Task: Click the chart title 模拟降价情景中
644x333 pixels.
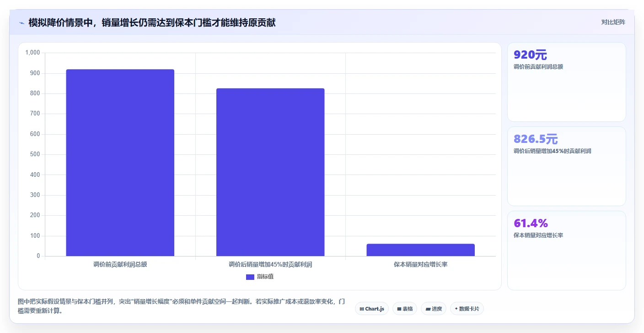Action: point(152,22)
